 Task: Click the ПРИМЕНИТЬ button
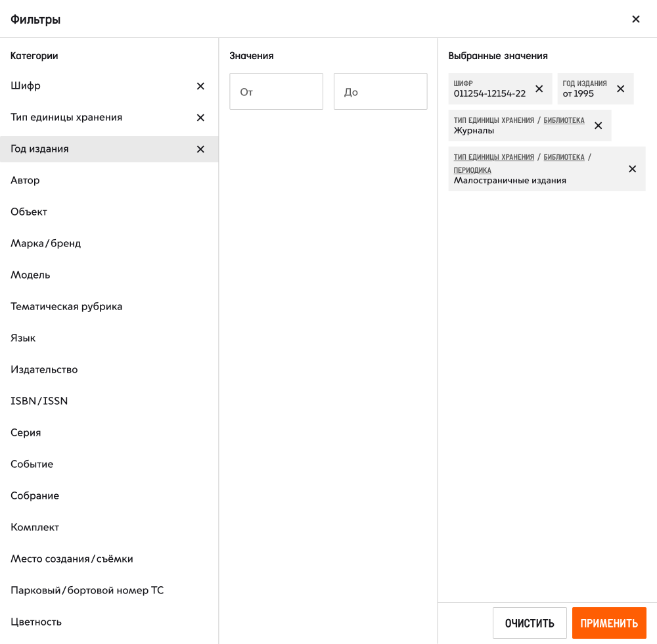click(609, 623)
